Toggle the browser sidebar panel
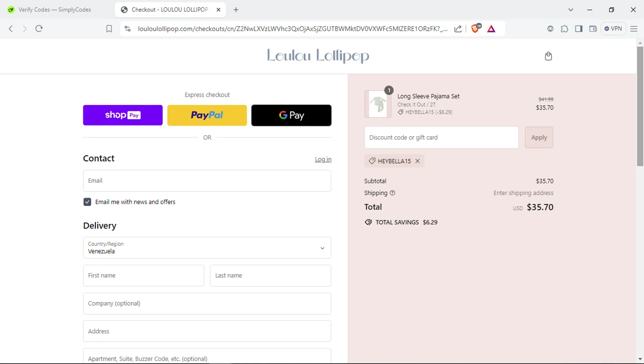Viewport: 644px width, 364px height. tap(579, 29)
